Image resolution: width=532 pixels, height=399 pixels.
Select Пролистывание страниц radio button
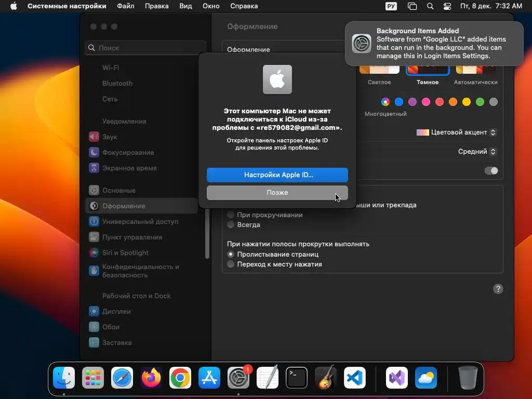point(231,254)
